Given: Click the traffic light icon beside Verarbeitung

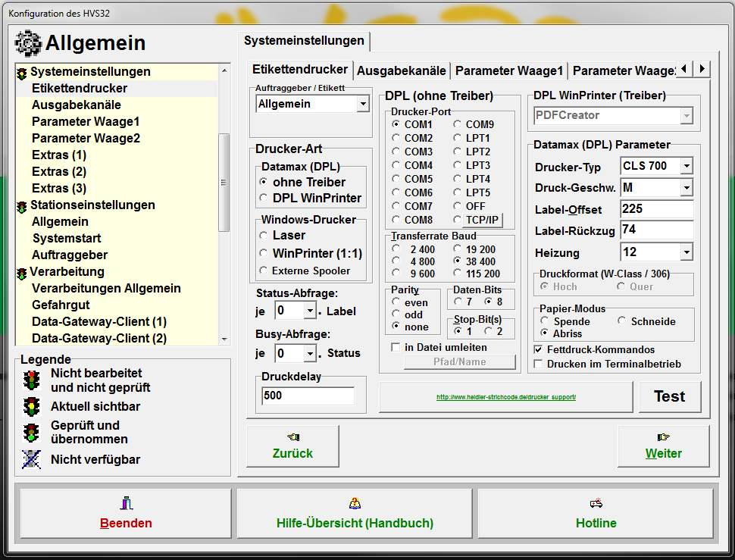Looking at the screenshot, I should (21, 273).
